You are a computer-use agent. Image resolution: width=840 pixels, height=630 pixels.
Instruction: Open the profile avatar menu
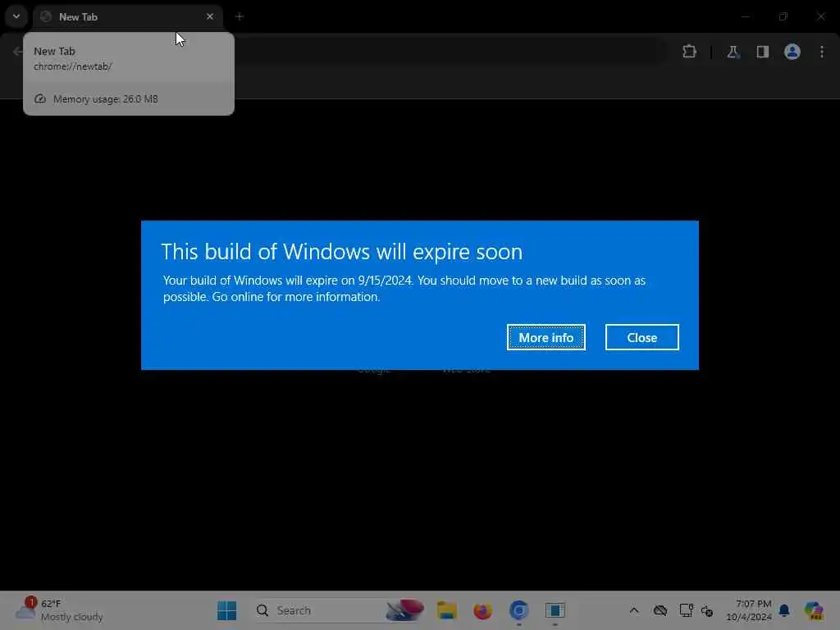[x=792, y=52]
